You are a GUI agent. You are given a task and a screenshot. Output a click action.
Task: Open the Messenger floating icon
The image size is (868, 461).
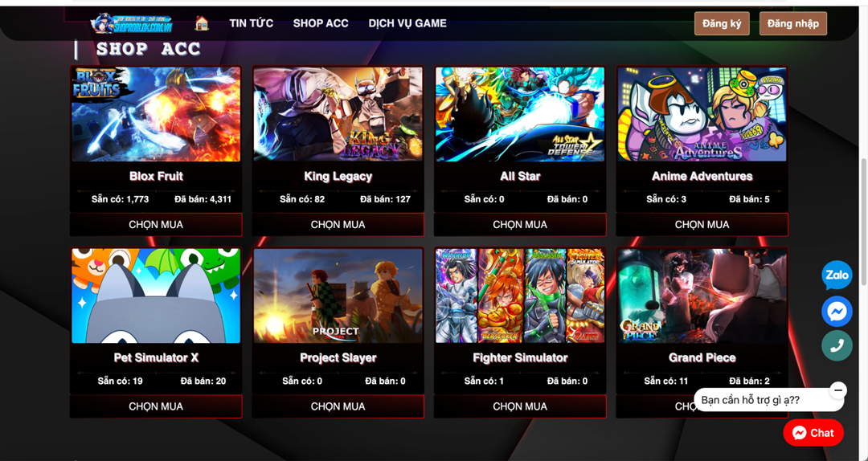pos(837,312)
